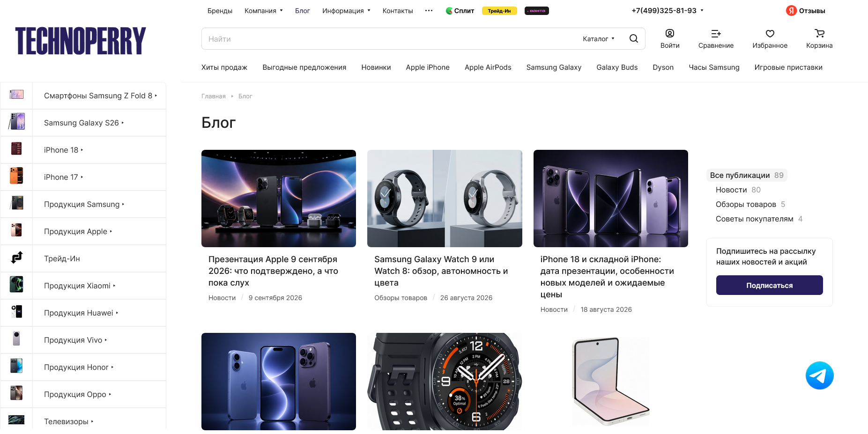Expand the Каталог dropdown in search

tap(598, 39)
